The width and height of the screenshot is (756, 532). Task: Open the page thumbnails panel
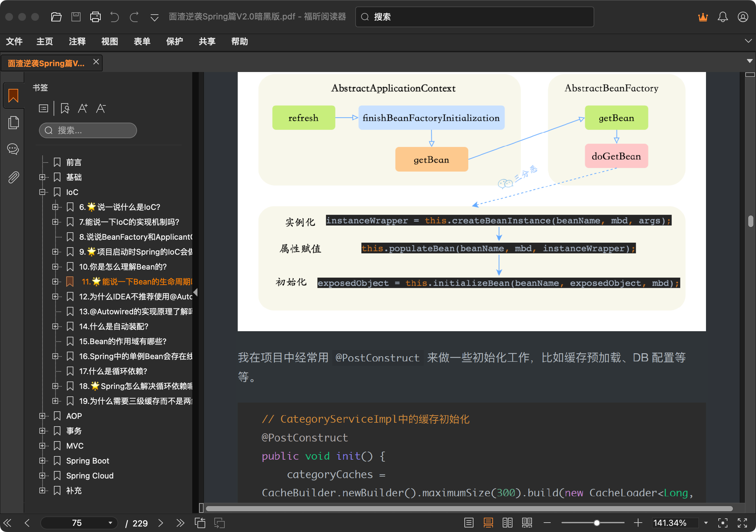click(x=13, y=122)
